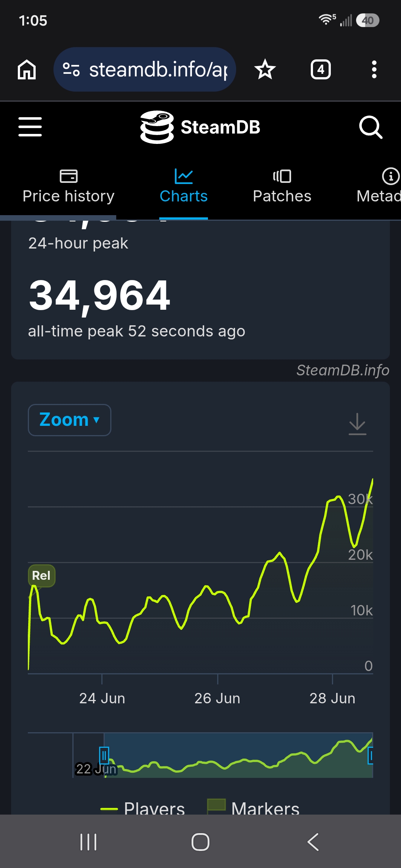Tap the site settings icon in the address bar

(x=71, y=69)
